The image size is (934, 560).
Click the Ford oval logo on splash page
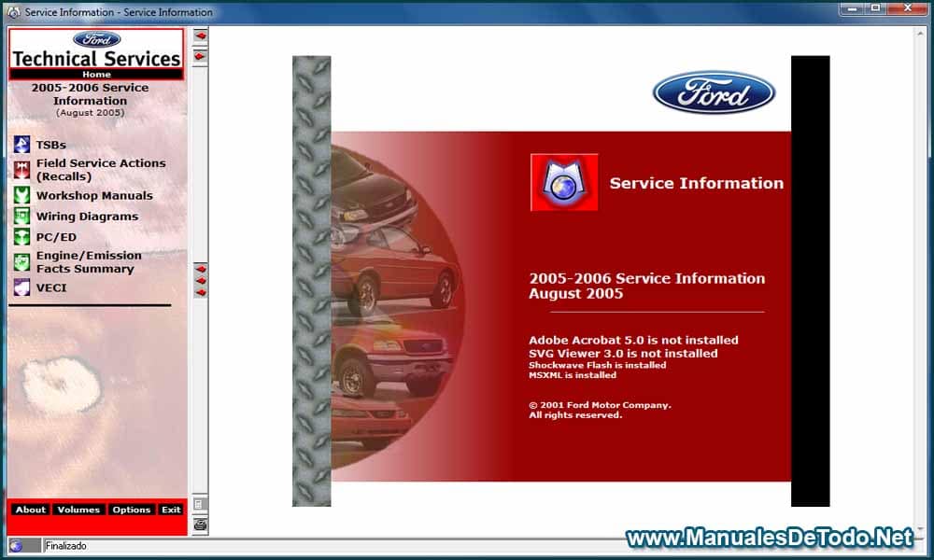point(714,93)
